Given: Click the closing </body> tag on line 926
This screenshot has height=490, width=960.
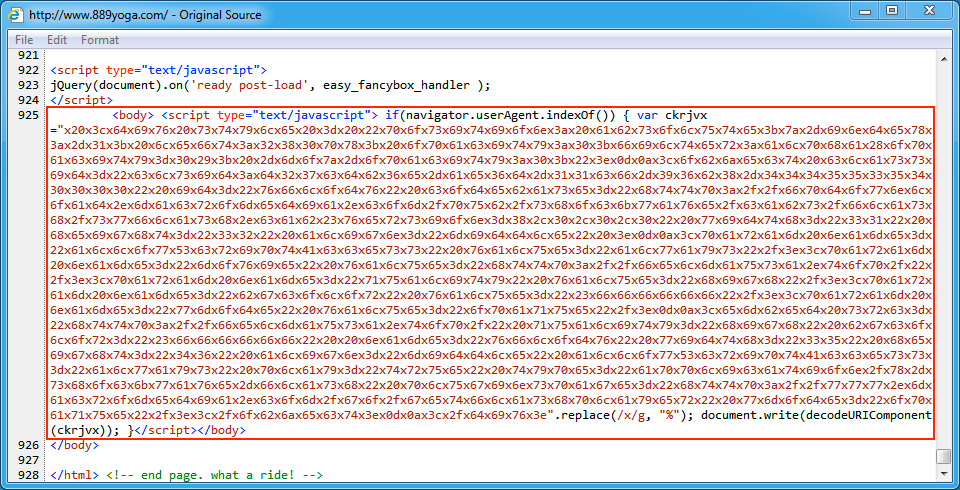Looking at the screenshot, I should 74,445.
